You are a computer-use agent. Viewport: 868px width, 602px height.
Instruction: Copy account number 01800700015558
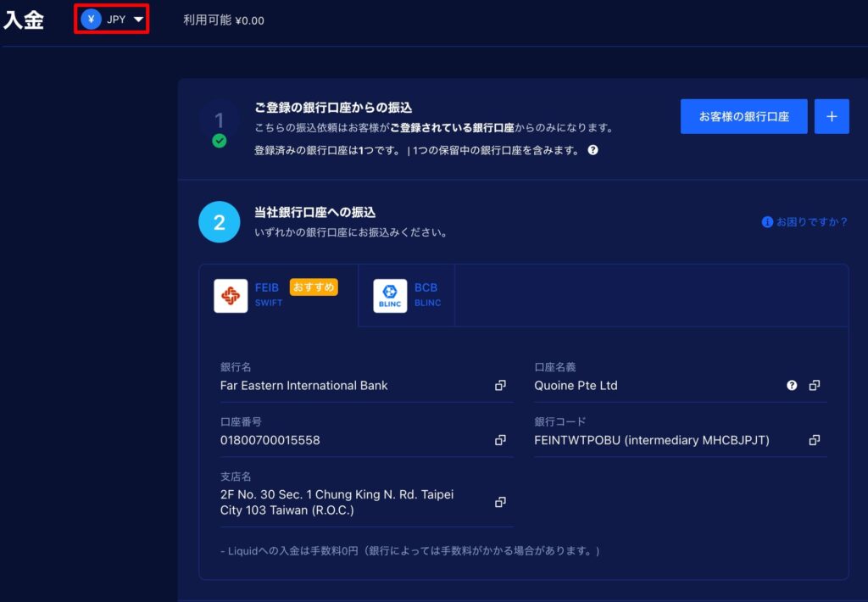coord(500,440)
